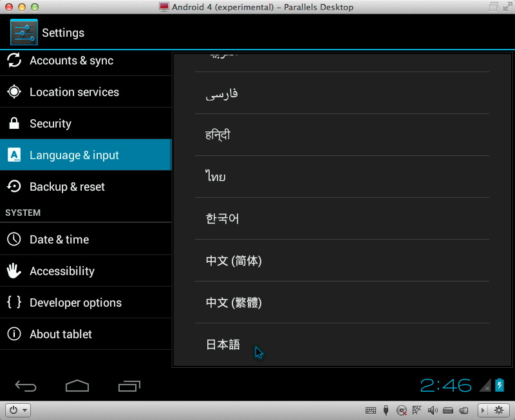Click the sync arrows icon
515x420 pixels.
pyautogui.click(x=14, y=60)
